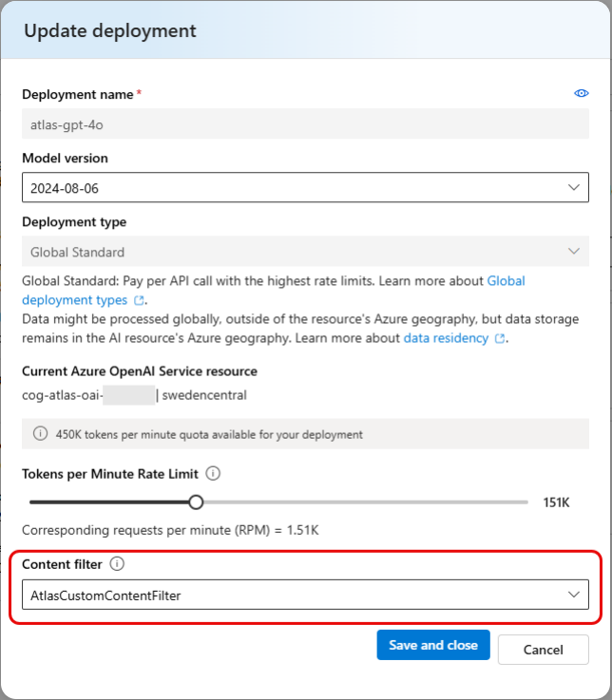Click external-link icon after deployment types

click(x=140, y=300)
